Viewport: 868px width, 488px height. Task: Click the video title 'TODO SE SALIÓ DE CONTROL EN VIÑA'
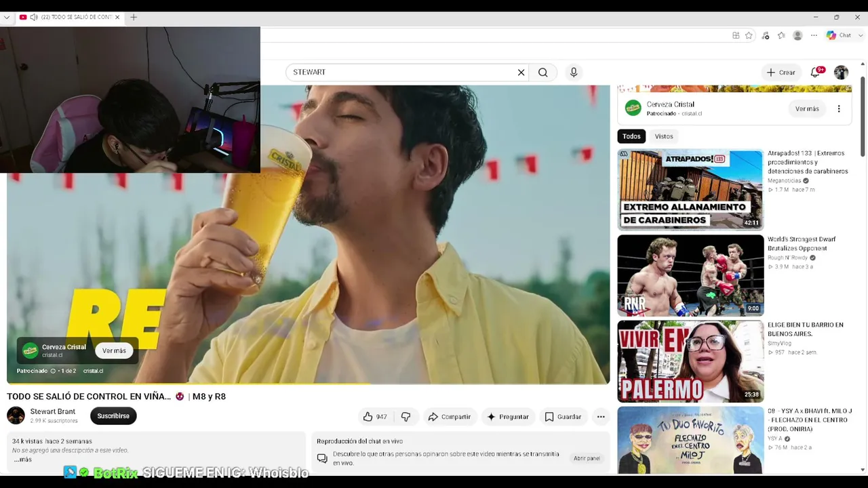point(89,396)
